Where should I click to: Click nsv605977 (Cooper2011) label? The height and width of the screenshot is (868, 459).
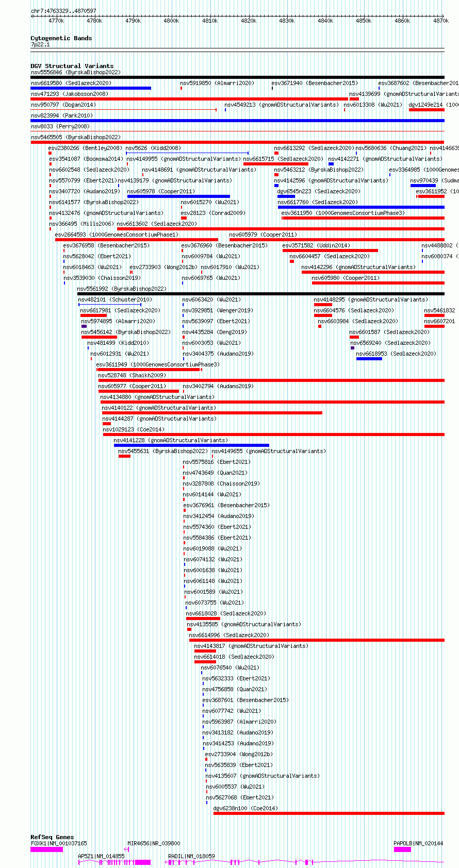pos(132,386)
